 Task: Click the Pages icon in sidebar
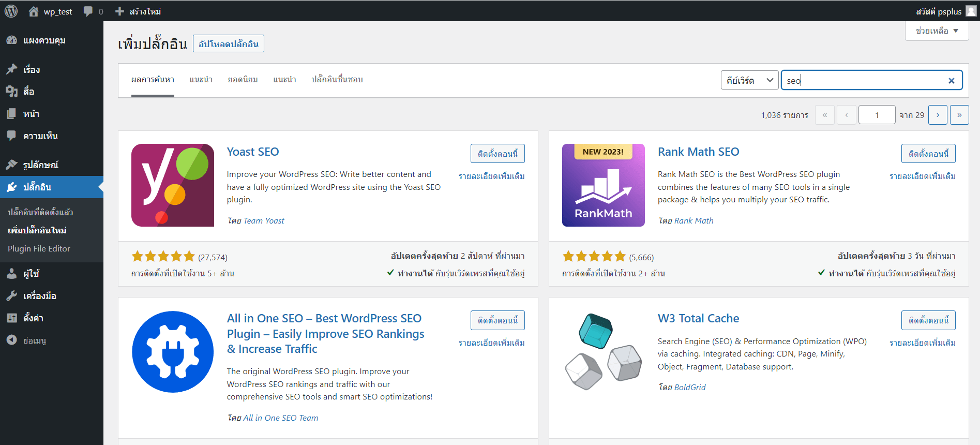[x=11, y=114]
